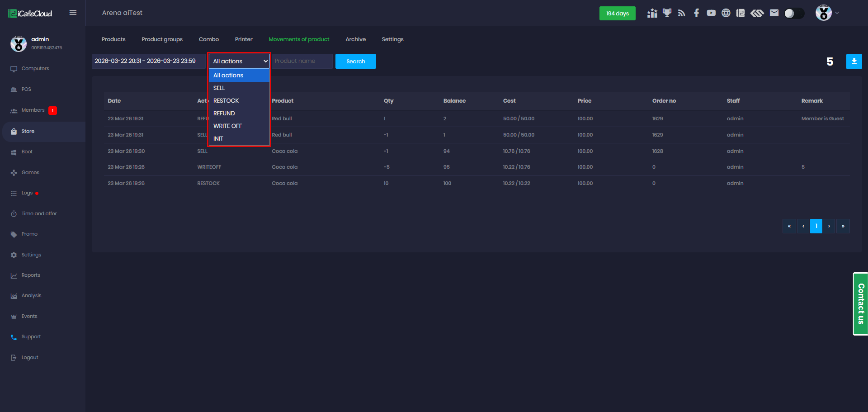The image size is (868, 412).
Task: Open the mail envelope icon
Action: [774, 13]
